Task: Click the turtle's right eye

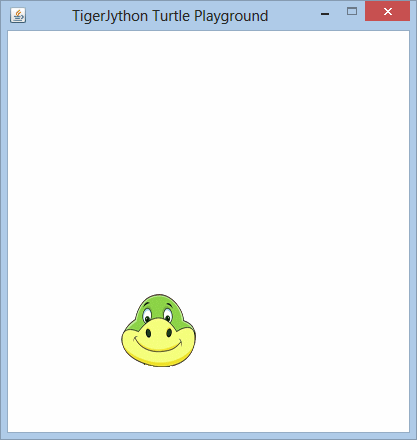Action: (x=168, y=315)
